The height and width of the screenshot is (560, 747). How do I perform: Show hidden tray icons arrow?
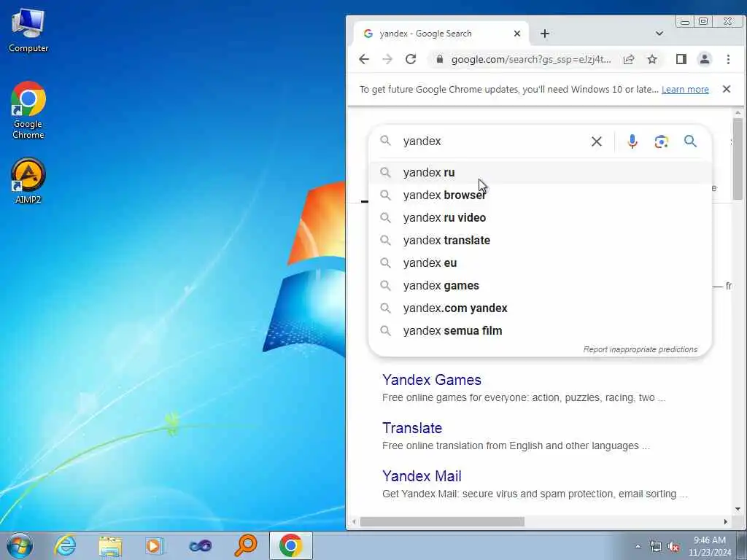(638, 547)
